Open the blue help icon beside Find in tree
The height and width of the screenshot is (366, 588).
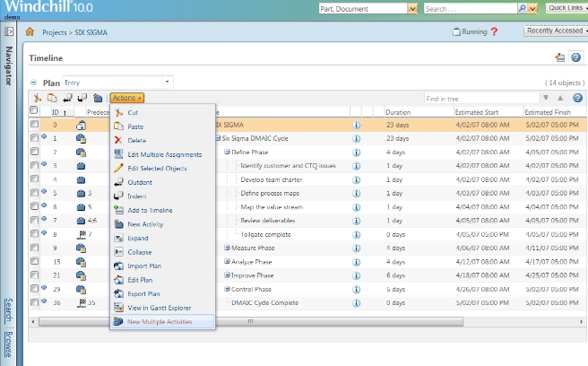click(577, 98)
